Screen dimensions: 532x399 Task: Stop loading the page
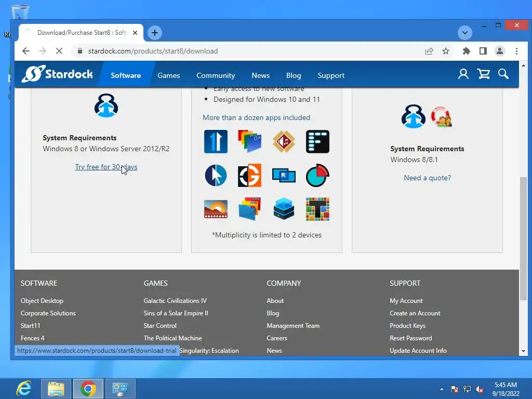coord(59,51)
